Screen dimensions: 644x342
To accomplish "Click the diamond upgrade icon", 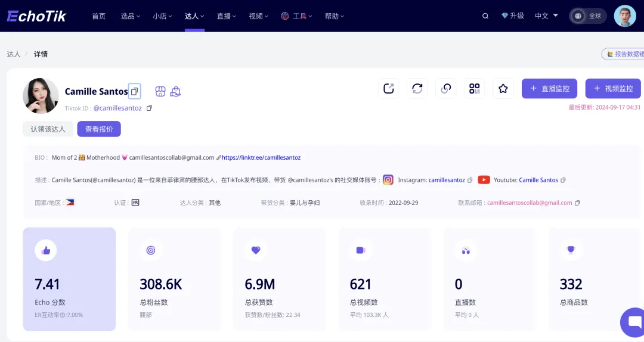I will (505, 15).
